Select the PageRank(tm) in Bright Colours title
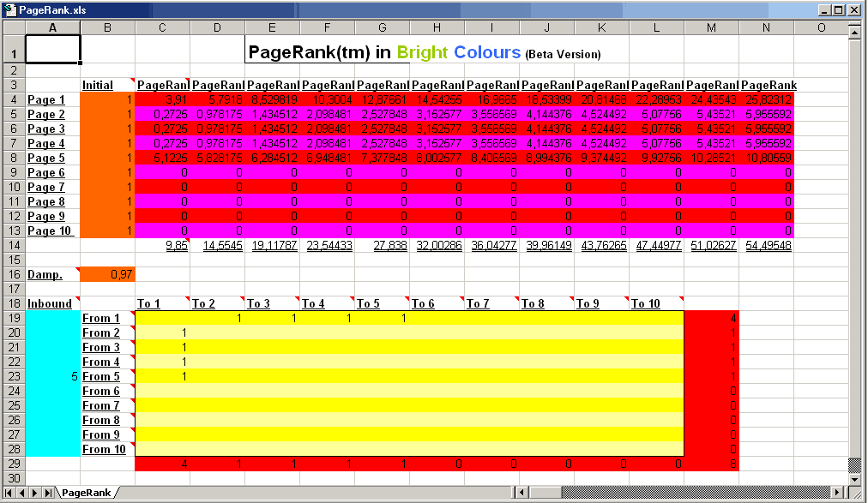868x503 pixels. point(425,52)
